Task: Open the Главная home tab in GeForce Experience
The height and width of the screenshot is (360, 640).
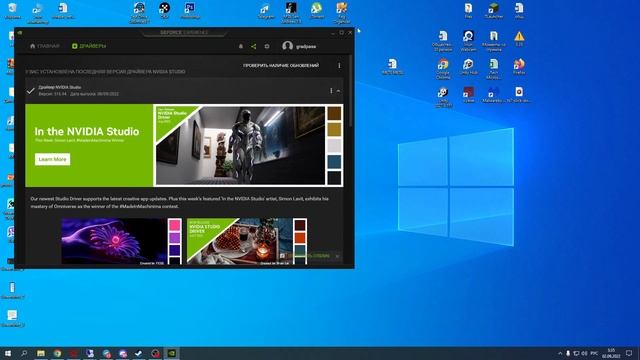Action: pyautogui.click(x=44, y=46)
